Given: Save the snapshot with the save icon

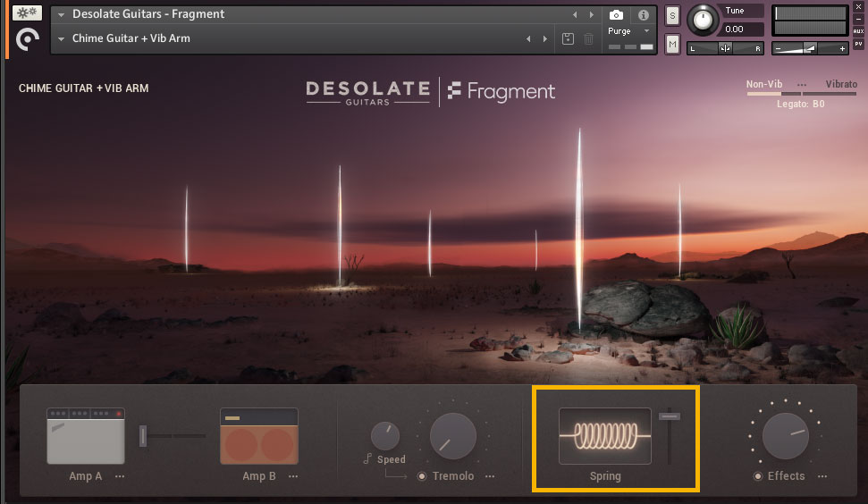Looking at the screenshot, I should 568,38.
